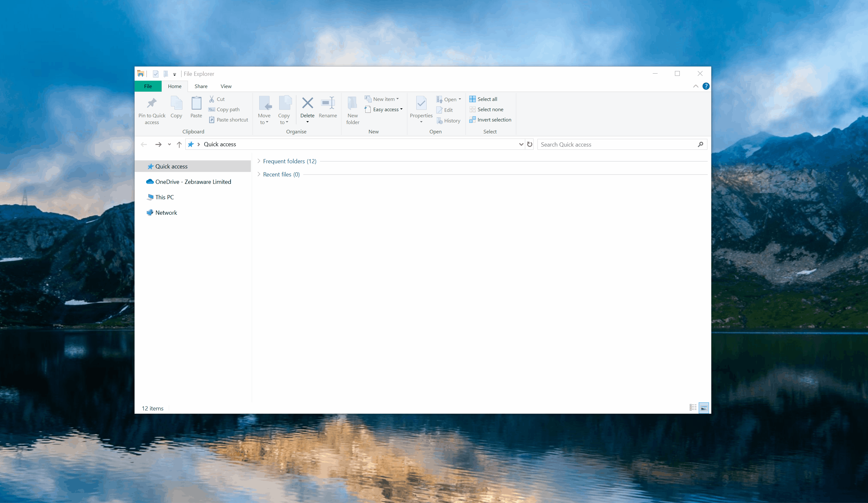Image resolution: width=868 pixels, height=503 pixels.
Task: Click the Paste clipboard icon
Action: point(196,103)
